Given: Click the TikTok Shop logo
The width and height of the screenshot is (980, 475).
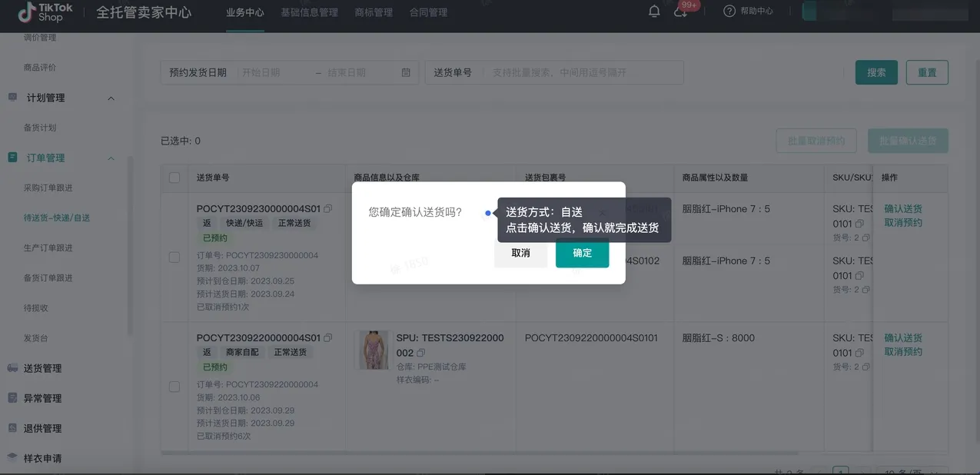Looking at the screenshot, I should [x=46, y=12].
